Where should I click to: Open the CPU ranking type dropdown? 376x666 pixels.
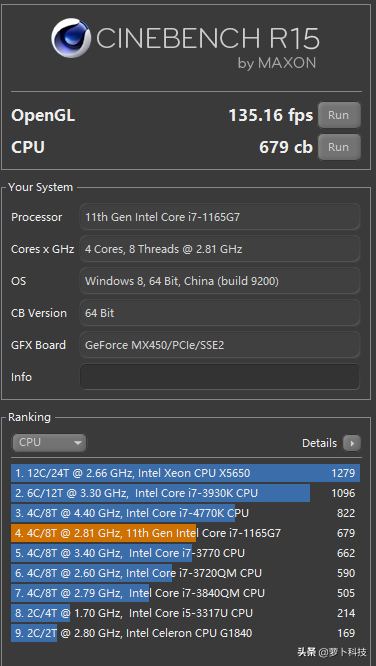[49, 443]
